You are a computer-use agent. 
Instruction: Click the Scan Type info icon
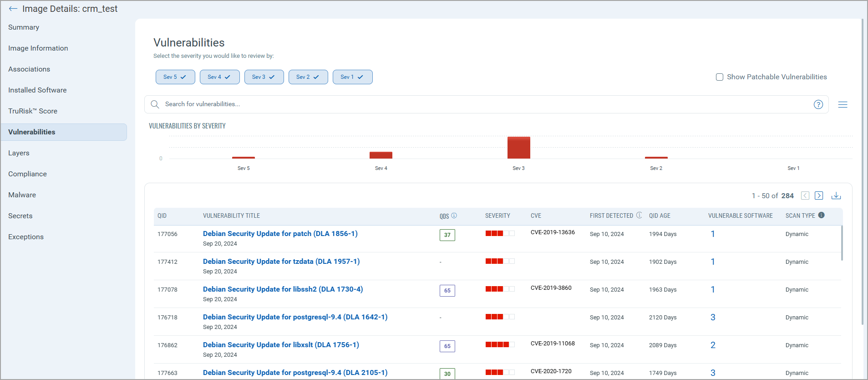pyautogui.click(x=821, y=215)
